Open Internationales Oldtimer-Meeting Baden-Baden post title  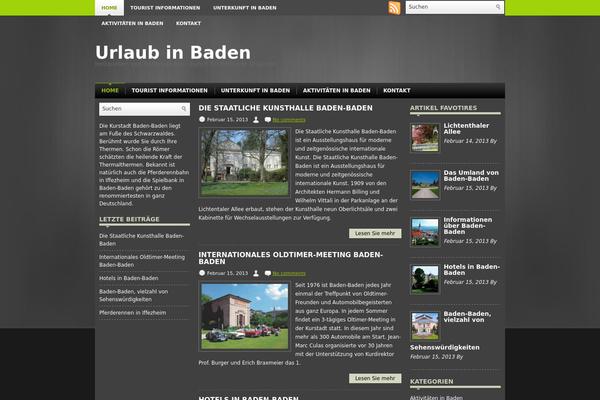(290, 258)
